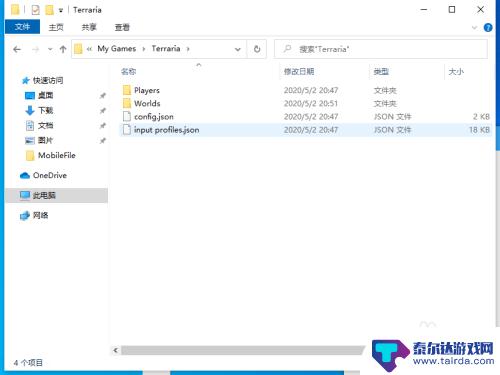500x375 pixels.
Task: Go up one folder level
Action: [63, 49]
